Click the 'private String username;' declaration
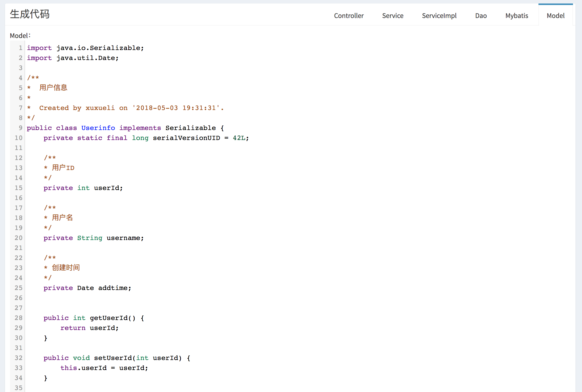The height and width of the screenshot is (392, 582). pos(94,238)
